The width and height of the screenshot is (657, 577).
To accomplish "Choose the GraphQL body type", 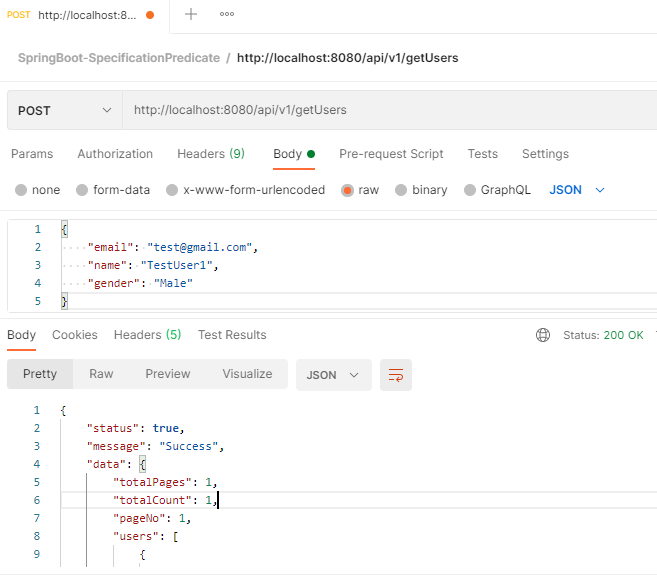I will [470, 190].
